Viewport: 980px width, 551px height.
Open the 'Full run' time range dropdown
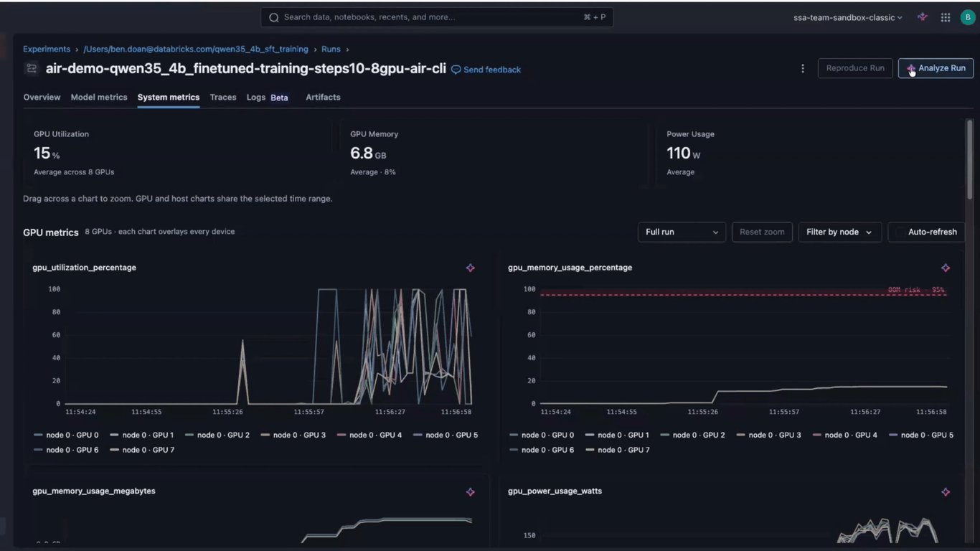682,232
